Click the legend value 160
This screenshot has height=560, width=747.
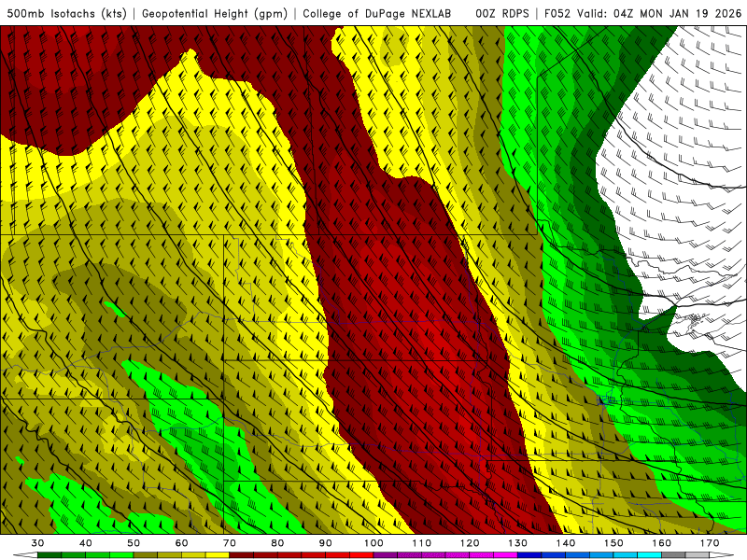coord(662,543)
